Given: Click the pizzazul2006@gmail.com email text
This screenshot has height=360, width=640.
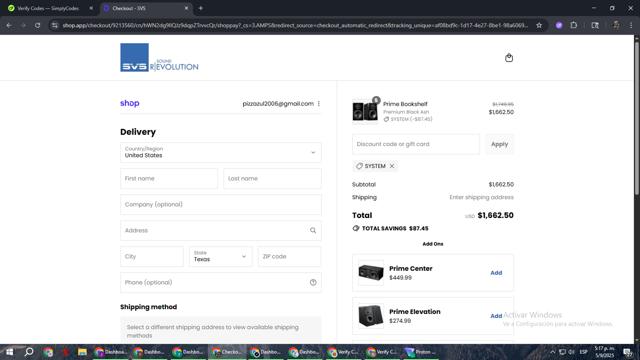Looking at the screenshot, I should click(x=278, y=104).
